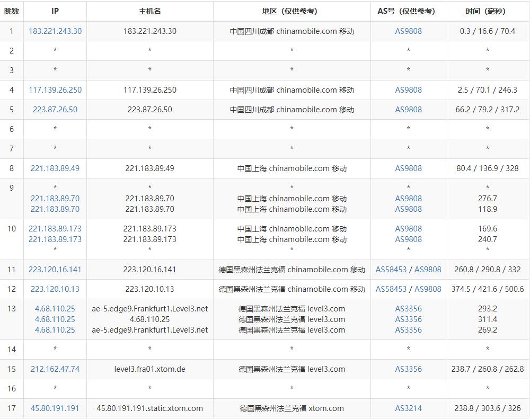Screen dimensions: 530x420
Task: Select the 时间（毫秒）column header
Action: (x=488, y=11)
